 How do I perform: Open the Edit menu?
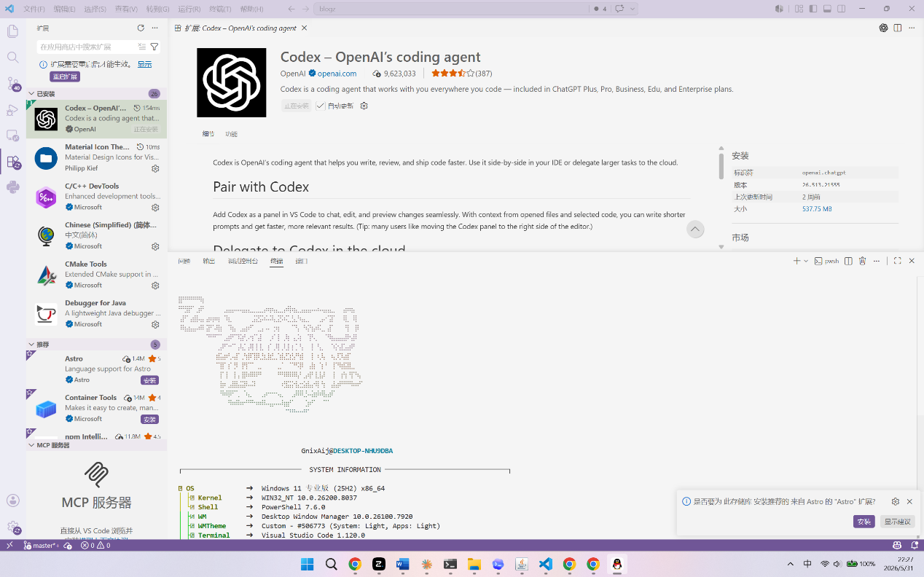65,9
